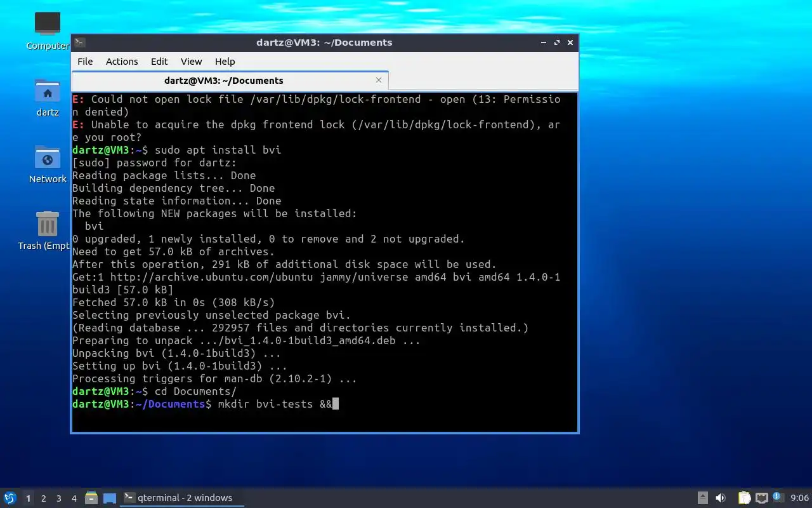Click the 'Processing triggers for man-db' line
Screen dimensions: 812x508
coord(214,378)
